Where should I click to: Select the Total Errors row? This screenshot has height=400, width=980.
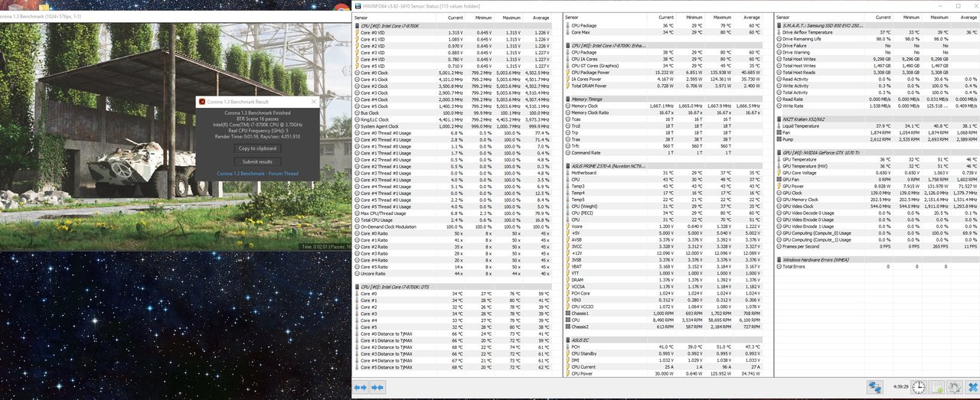pyautogui.click(x=877, y=266)
